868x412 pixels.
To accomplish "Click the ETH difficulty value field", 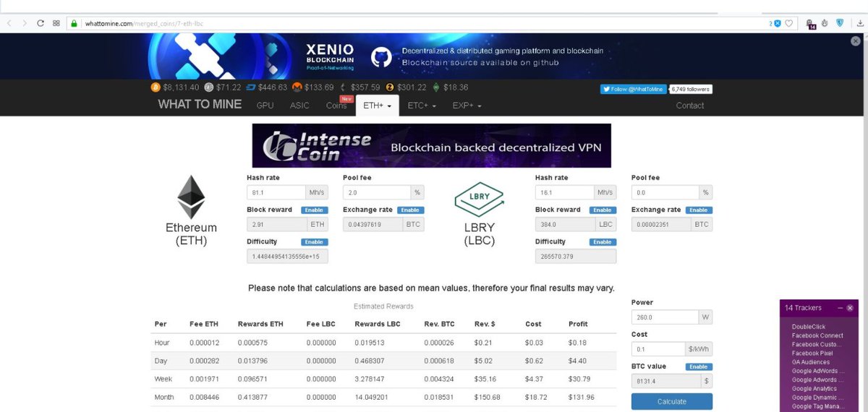I will 287,257.
